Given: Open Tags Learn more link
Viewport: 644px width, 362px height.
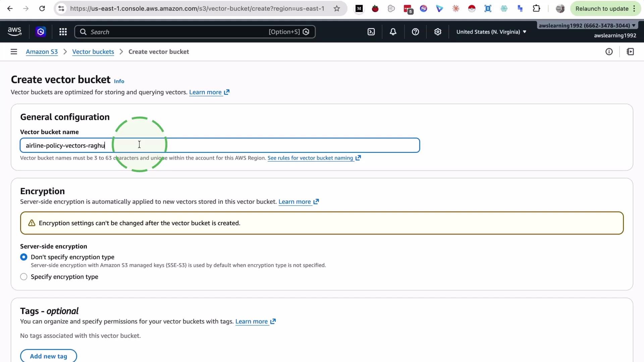Looking at the screenshot, I should pos(256,321).
